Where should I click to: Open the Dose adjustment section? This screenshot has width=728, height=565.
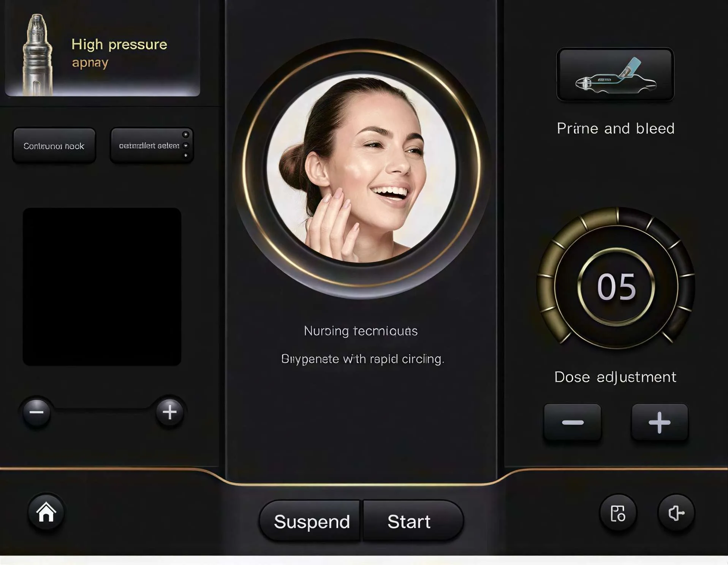coord(615,377)
